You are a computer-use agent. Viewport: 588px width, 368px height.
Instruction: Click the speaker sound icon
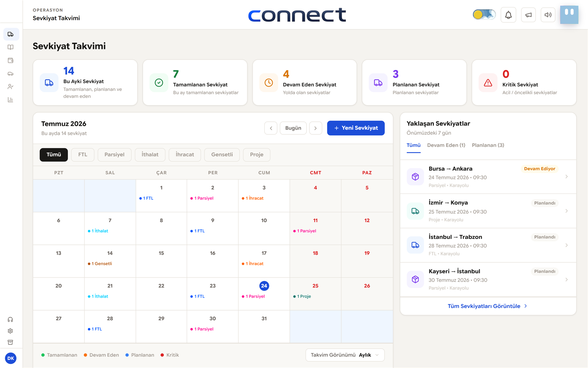click(548, 15)
